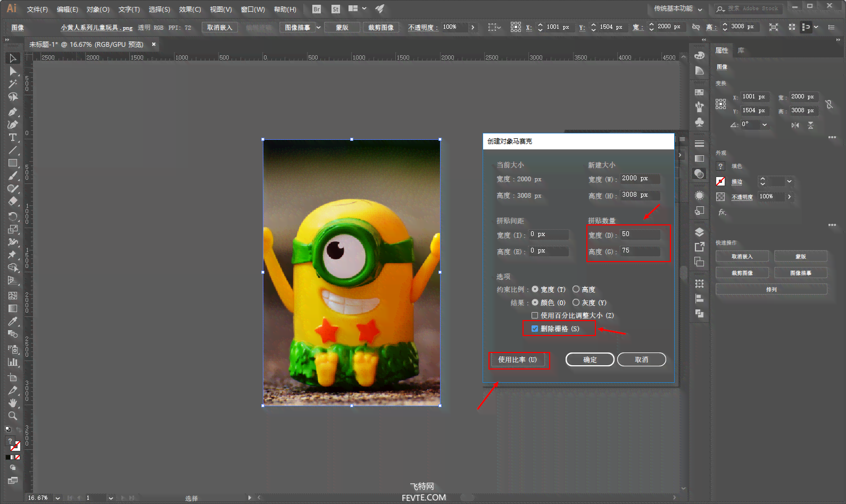Select the Hand tool
Viewport: 846px width, 504px height.
[13, 403]
